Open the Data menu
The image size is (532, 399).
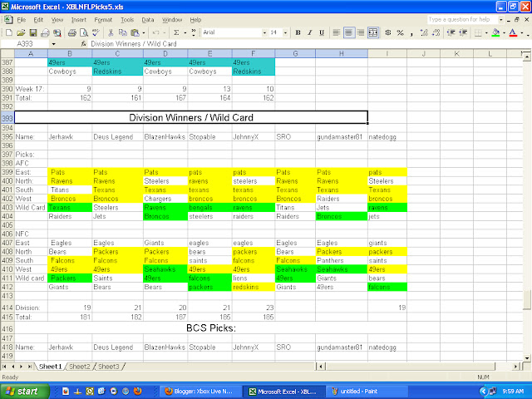click(x=148, y=20)
